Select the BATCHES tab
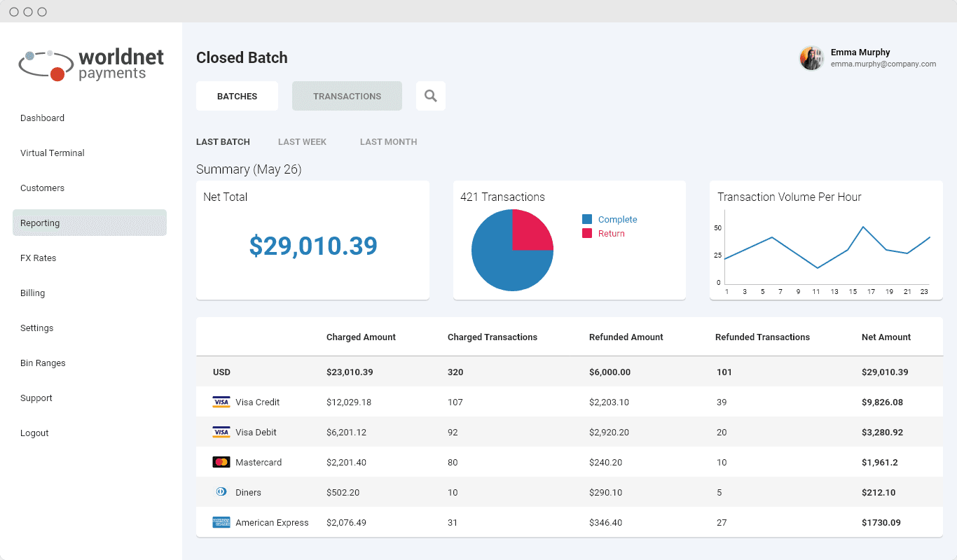Screen dimensions: 957x560 click(x=237, y=95)
